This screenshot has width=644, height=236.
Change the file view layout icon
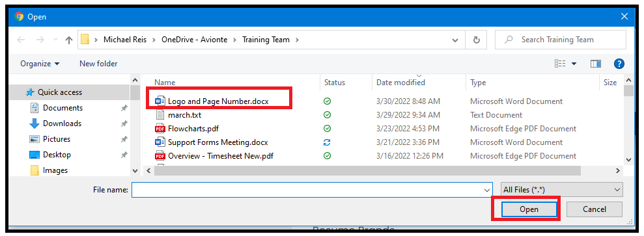coord(560,64)
